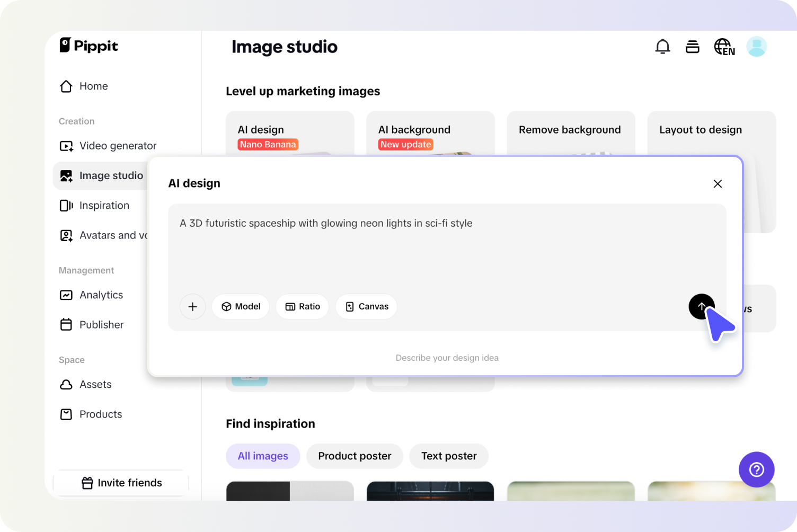This screenshot has width=797, height=532.
Task: Click the plus icon to add attachment
Action: click(x=193, y=306)
